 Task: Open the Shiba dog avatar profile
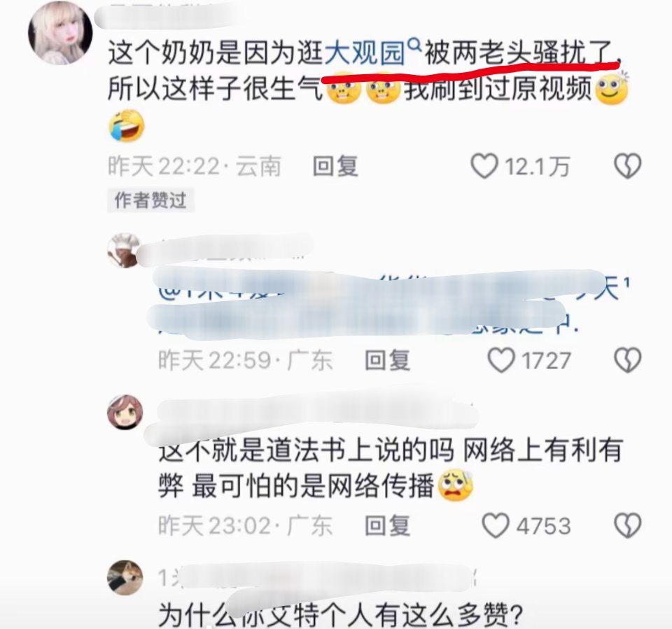point(125,577)
